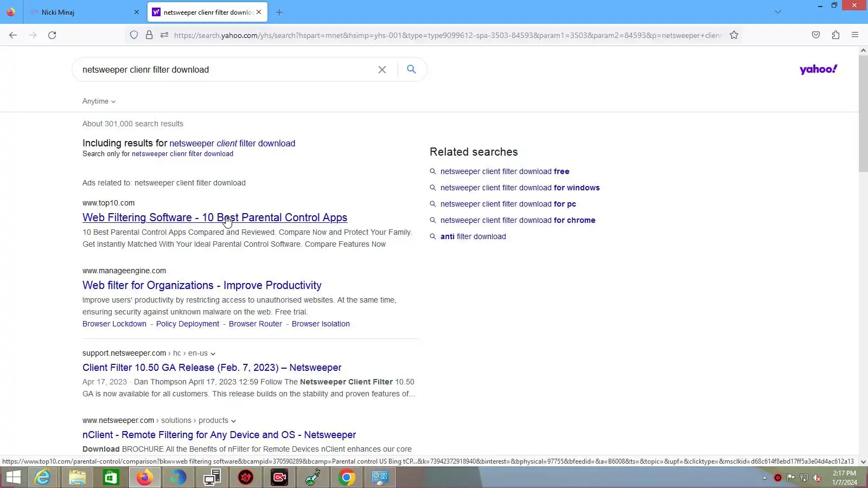Select related search 'for pc'

[508, 204]
